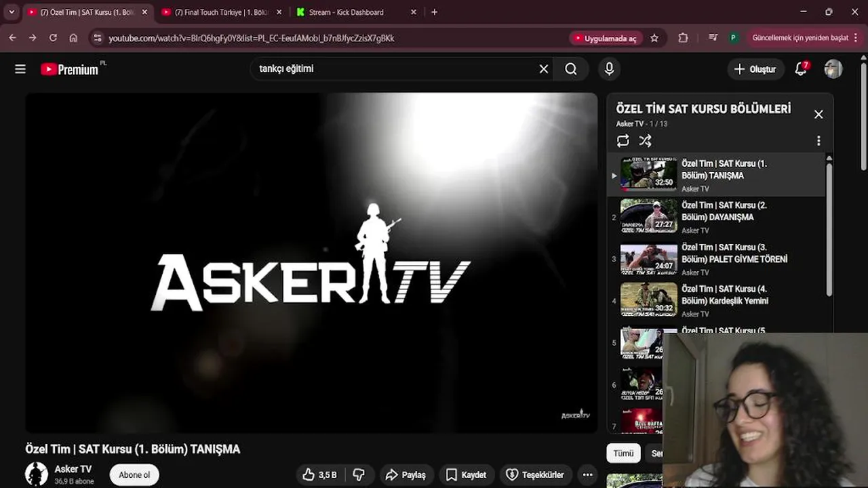Toggle playlist loop

(x=623, y=141)
